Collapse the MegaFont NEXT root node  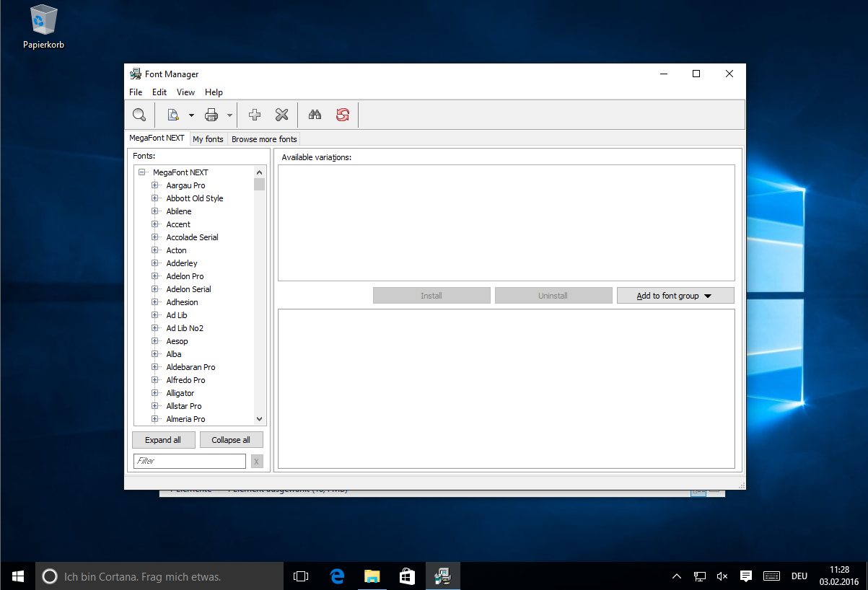tap(141, 172)
